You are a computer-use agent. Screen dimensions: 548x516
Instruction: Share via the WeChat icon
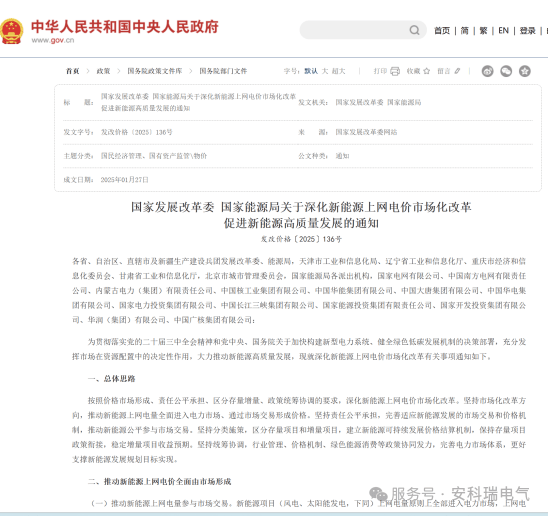(x=506, y=71)
